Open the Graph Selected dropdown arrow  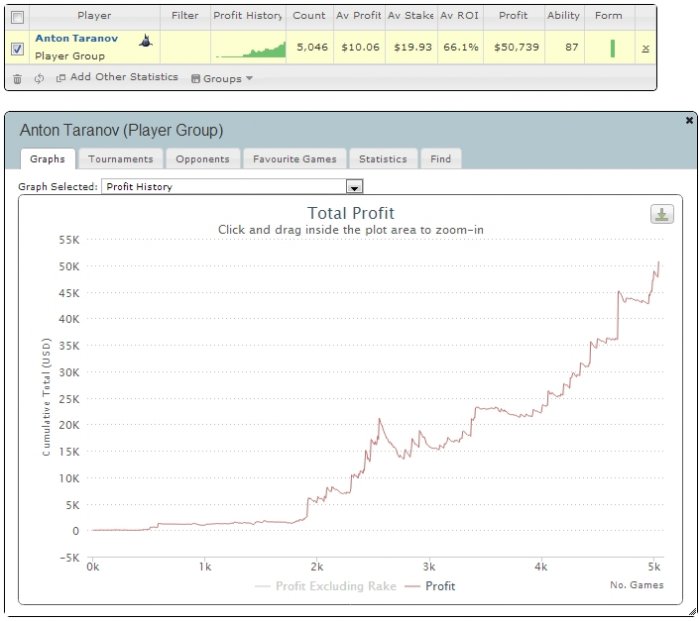click(354, 187)
